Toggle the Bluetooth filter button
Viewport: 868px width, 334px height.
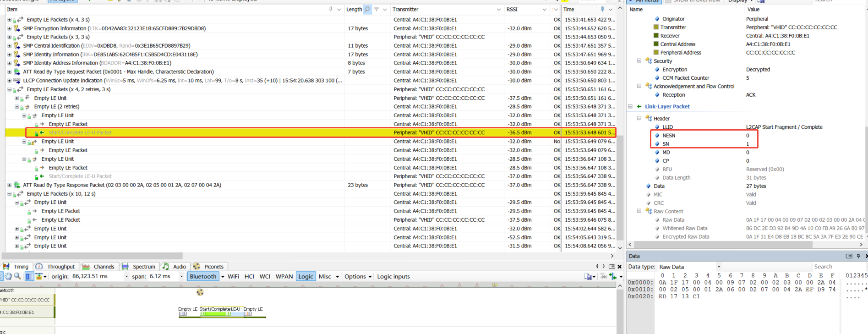pos(203,276)
